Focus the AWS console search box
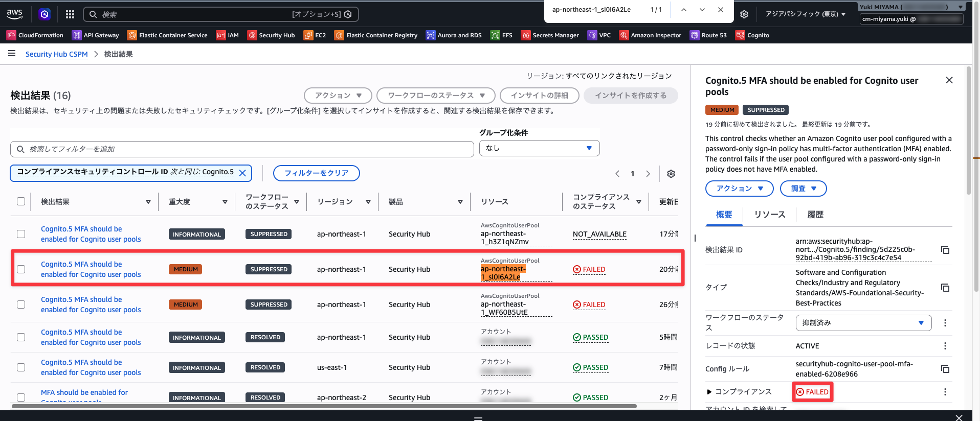Image resolution: width=980 pixels, height=421 pixels. [x=220, y=14]
